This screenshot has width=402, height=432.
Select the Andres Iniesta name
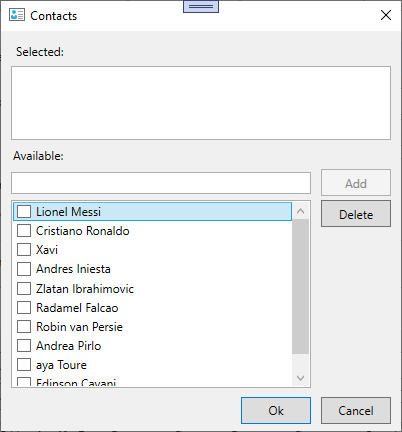click(x=73, y=269)
